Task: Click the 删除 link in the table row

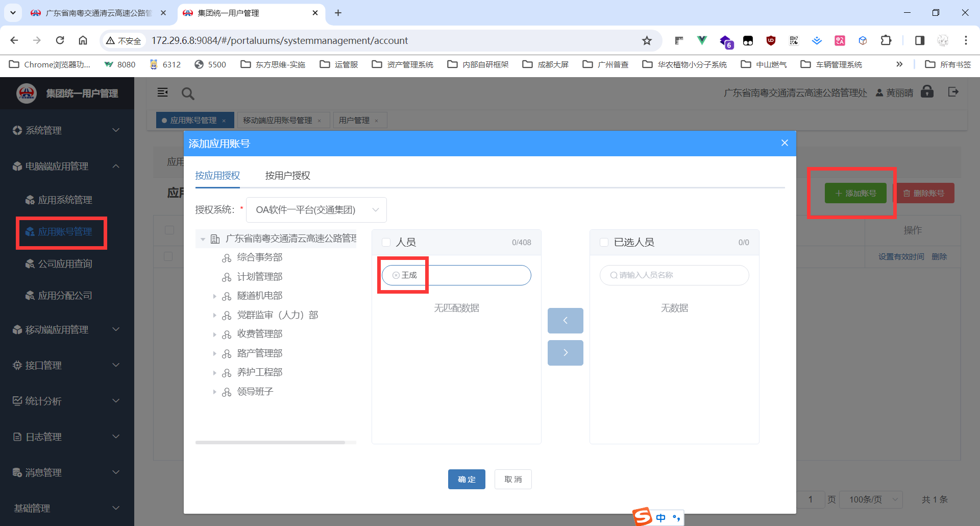Action: 939,257
